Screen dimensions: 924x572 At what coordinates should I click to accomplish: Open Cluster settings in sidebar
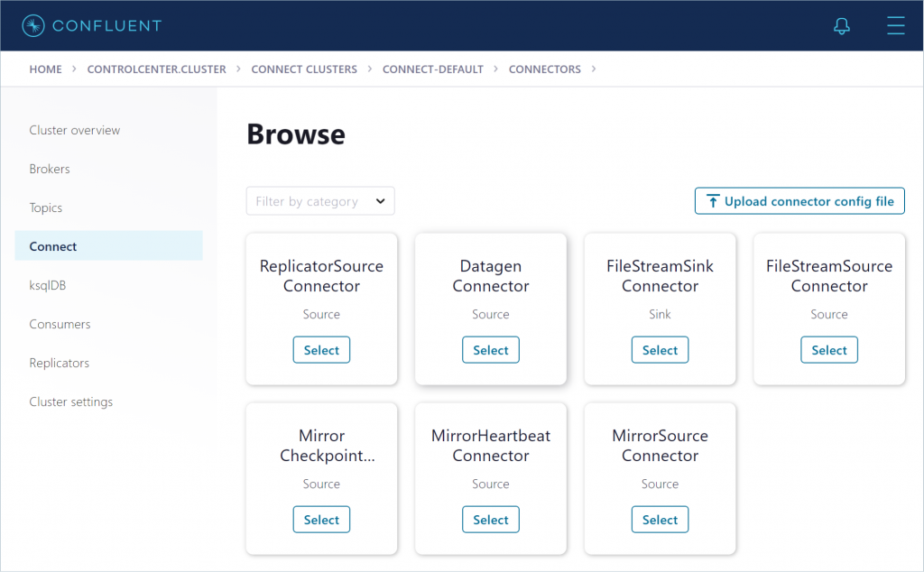(71, 401)
